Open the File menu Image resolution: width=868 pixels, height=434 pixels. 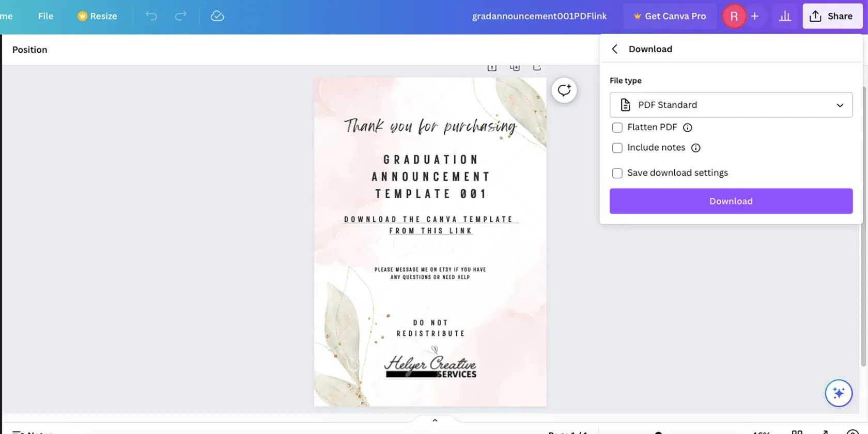45,16
